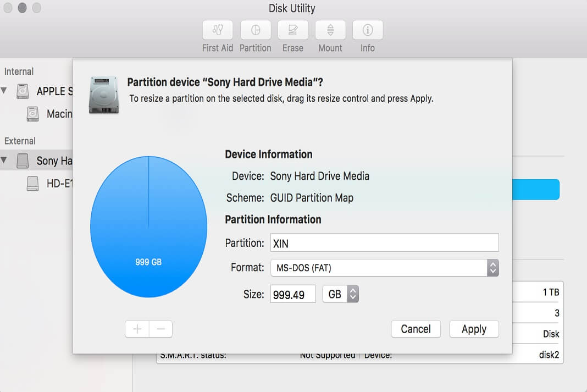The width and height of the screenshot is (587, 392).
Task: Open the Info panel from the toolbar
Action: (x=367, y=33)
